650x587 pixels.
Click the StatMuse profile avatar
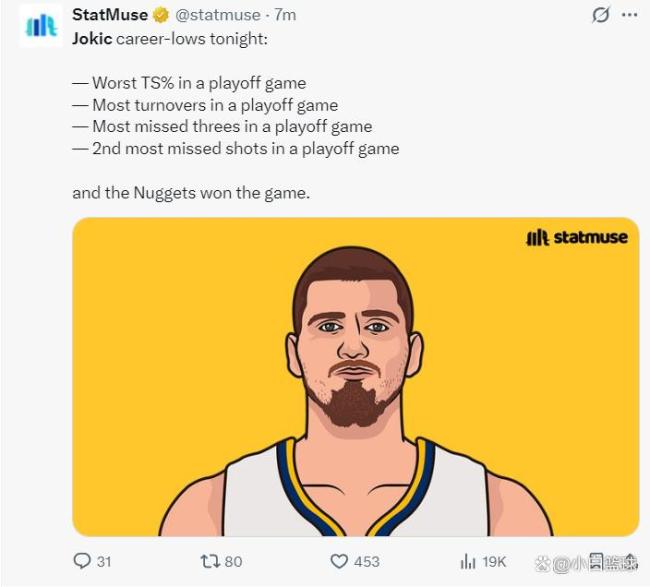[41, 25]
